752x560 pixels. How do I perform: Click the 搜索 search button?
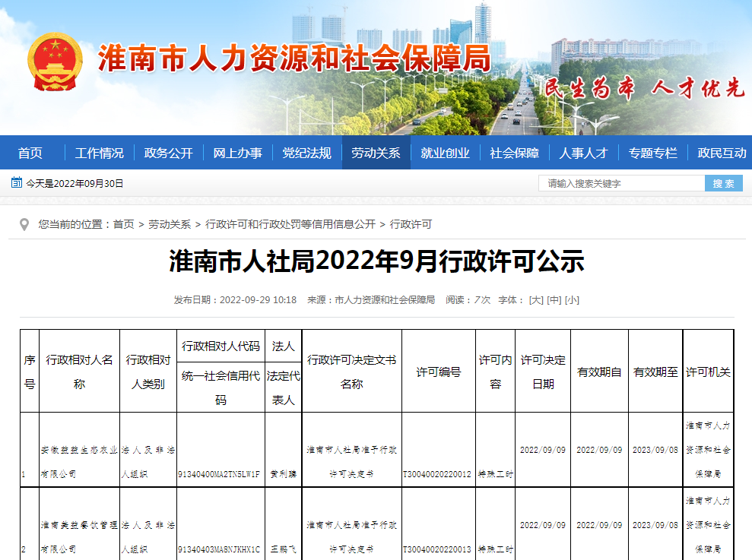(723, 182)
